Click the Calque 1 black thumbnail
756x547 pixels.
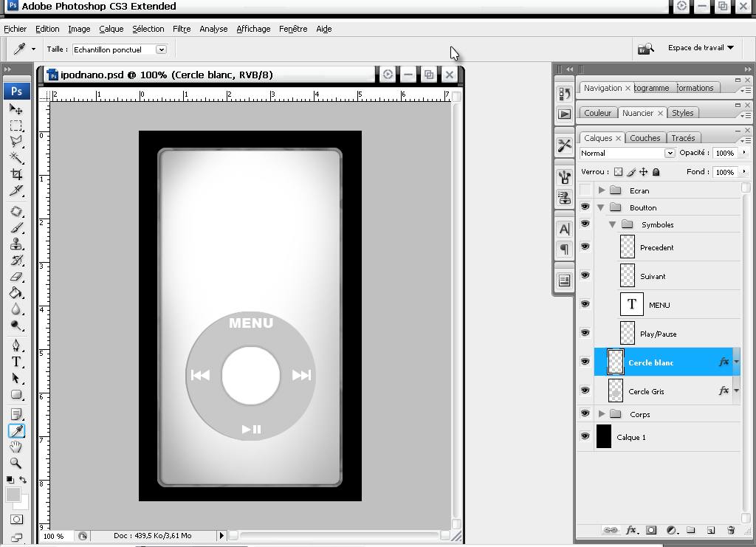[x=604, y=436]
